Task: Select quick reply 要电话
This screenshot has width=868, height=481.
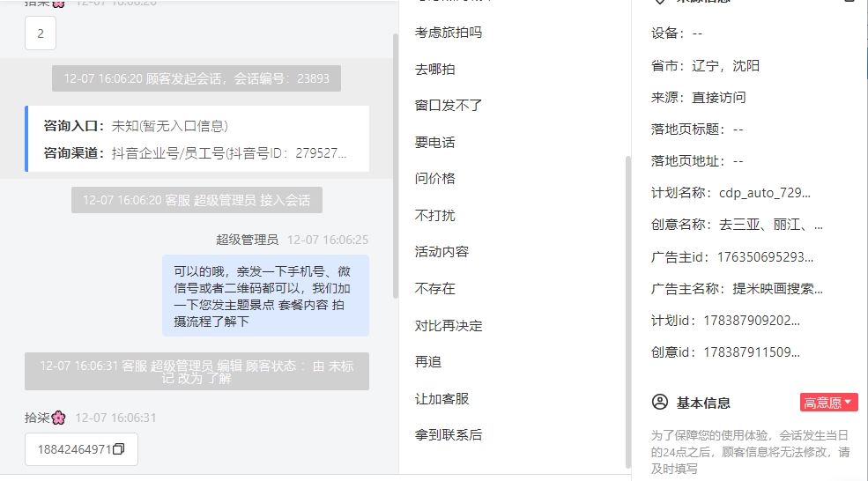Action: coord(435,142)
